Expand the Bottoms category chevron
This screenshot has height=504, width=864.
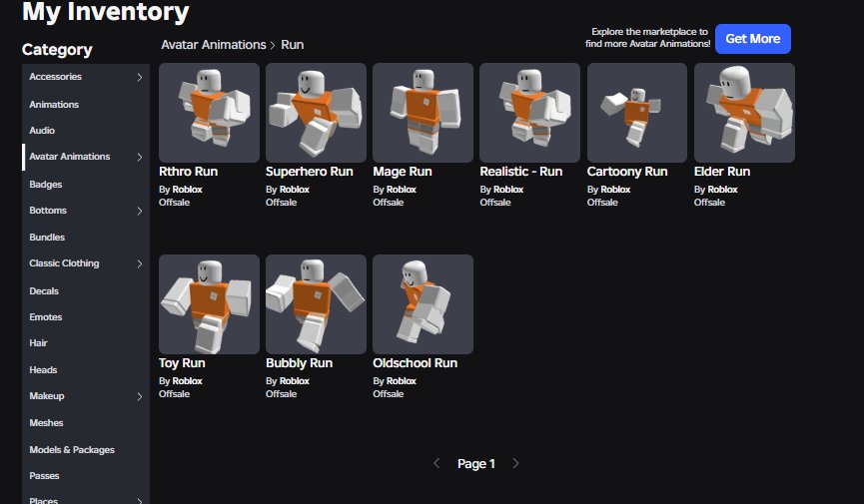coord(140,211)
